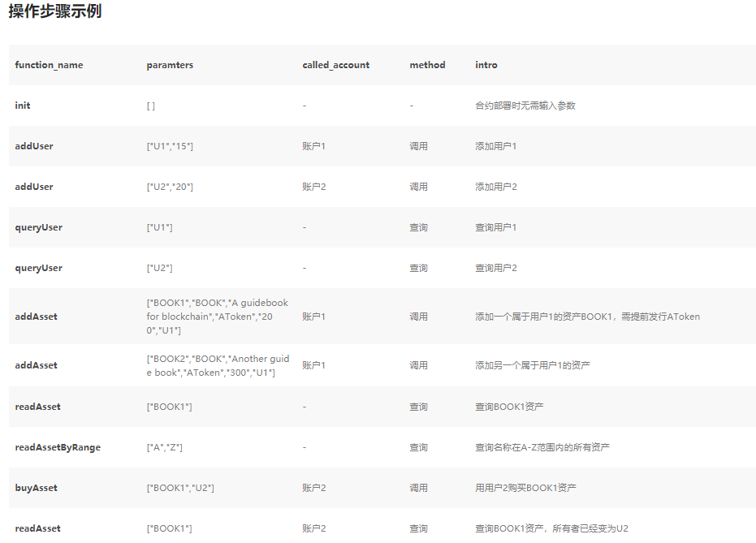The image size is (756, 543).
Task: Click the intro mentioning 需提前发行AToken
Action: [587, 317]
